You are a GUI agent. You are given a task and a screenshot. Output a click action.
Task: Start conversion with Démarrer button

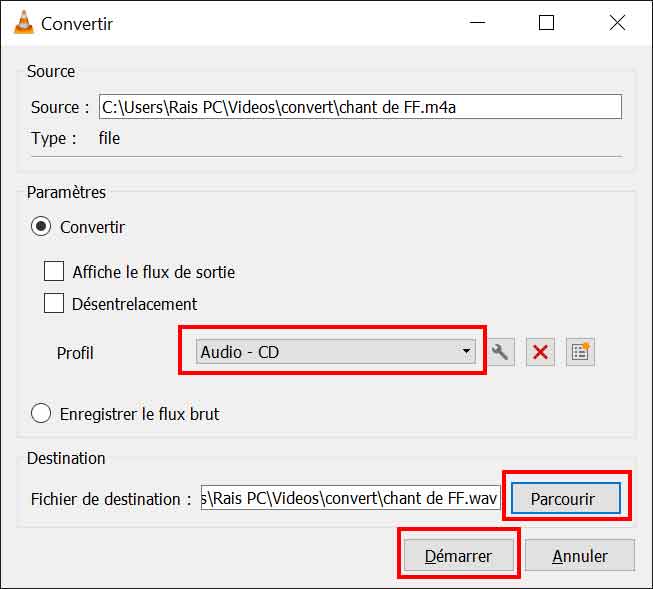pos(459,555)
